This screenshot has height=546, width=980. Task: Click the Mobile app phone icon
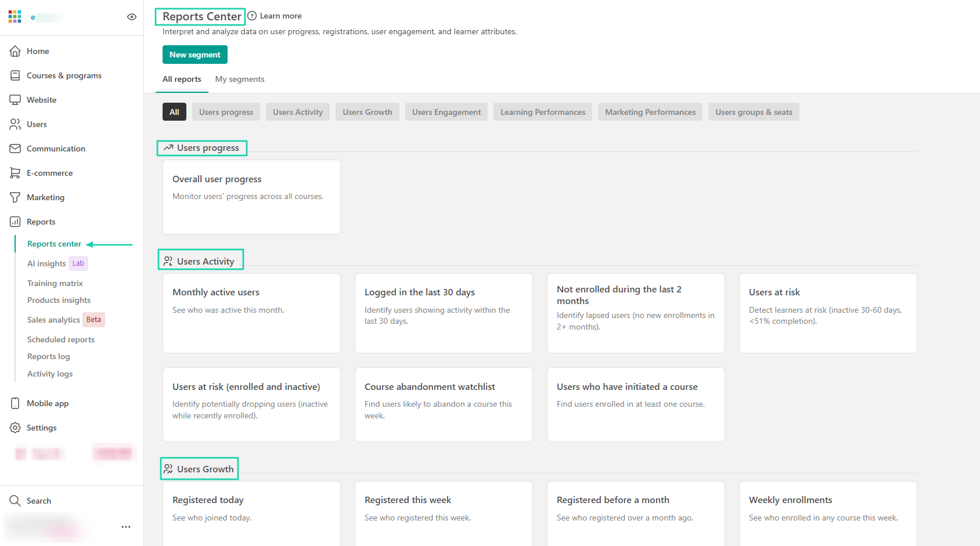click(x=15, y=403)
